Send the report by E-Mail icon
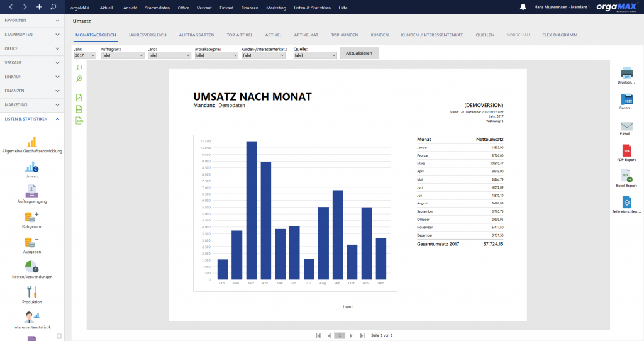The height and width of the screenshot is (341, 644). [x=626, y=128]
